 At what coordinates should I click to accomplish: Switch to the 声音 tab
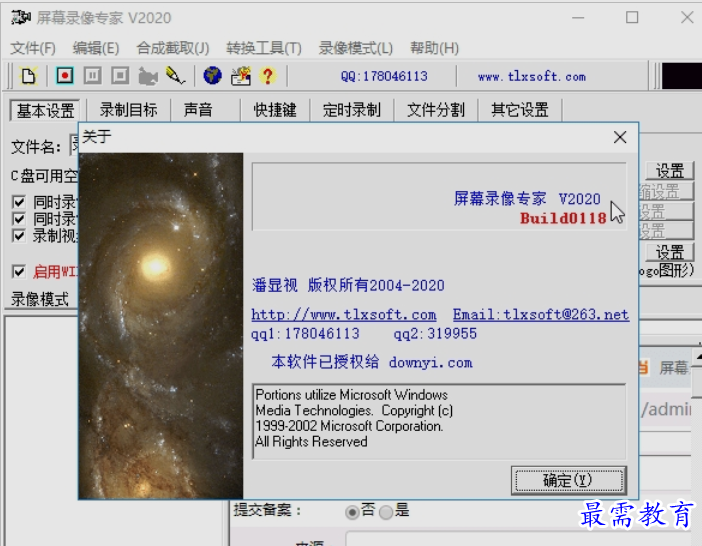198,110
